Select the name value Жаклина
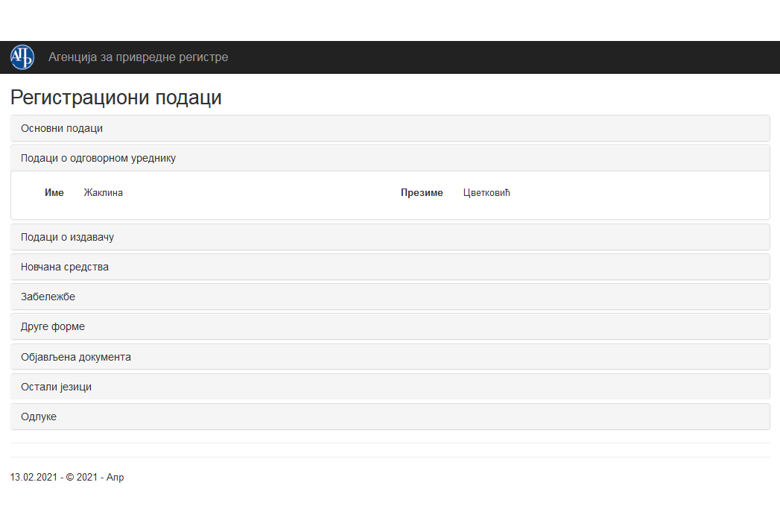The height and width of the screenshot is (532, 780). (104, 193)
